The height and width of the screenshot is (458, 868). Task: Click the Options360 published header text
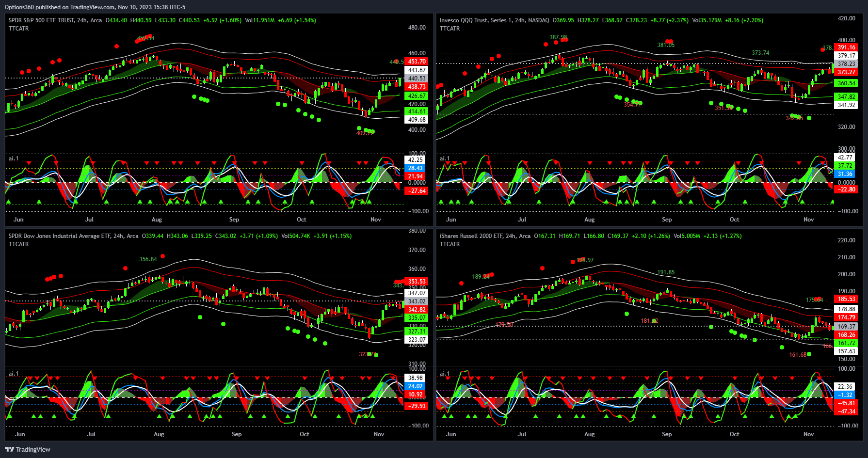pyautogui.click(x=95, y=7)
